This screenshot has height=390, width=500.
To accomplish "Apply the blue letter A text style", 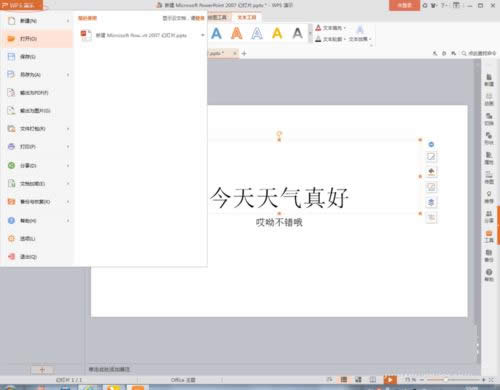I will (x=216, y=33).
